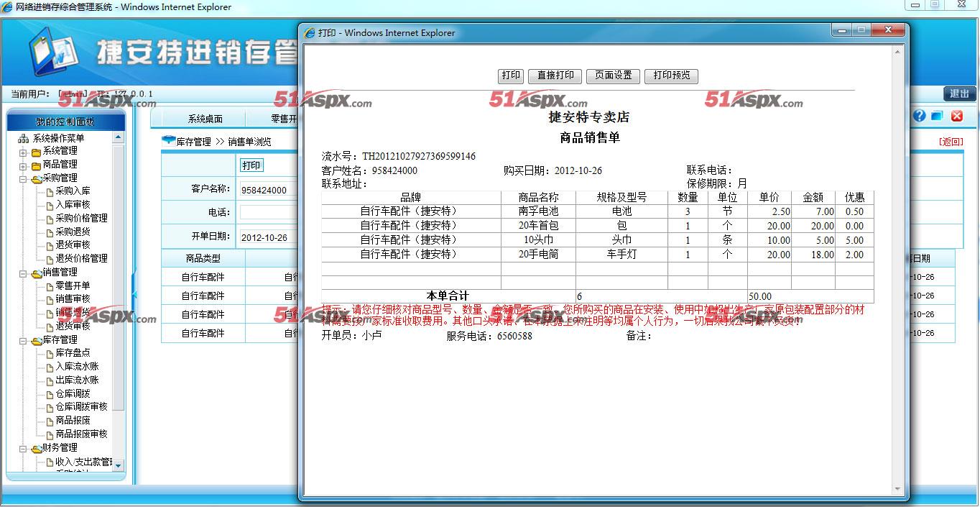Screen dimensions: 980x507
Task: Click the 商品管理 folder icon
Action: click(x=36, y=165)
